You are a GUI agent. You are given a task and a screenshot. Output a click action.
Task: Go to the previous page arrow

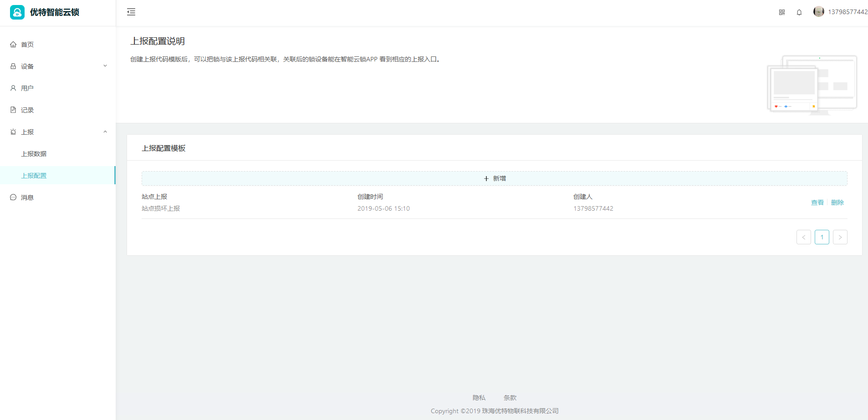click(x=803, y=237)
